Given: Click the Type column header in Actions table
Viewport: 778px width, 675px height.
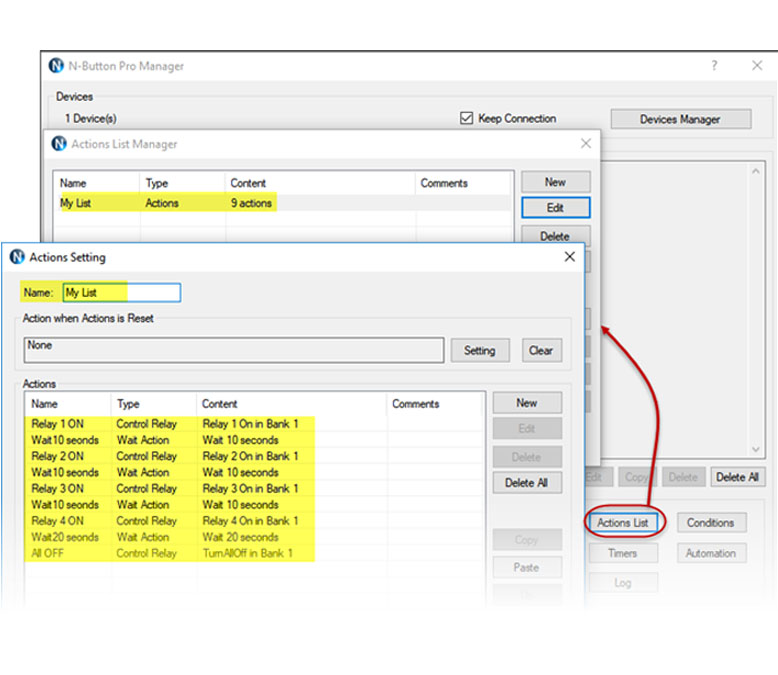Looking at the screenshot, I should click(x=154, y=404).
